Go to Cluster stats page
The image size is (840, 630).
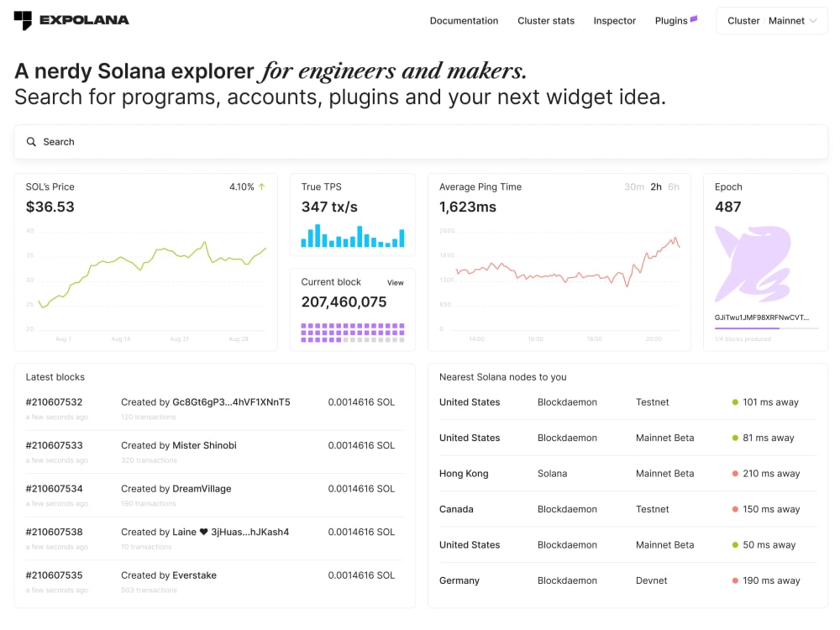click(546, 21)
